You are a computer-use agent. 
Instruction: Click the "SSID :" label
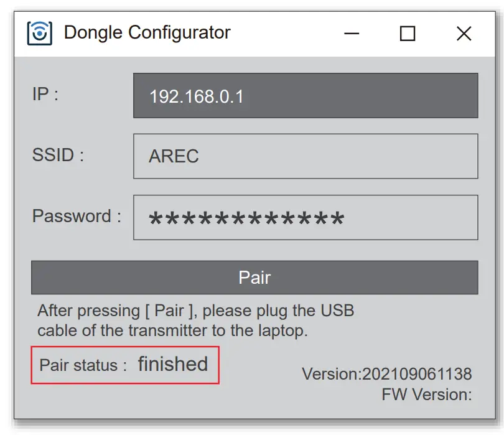(x=58, y=155)
